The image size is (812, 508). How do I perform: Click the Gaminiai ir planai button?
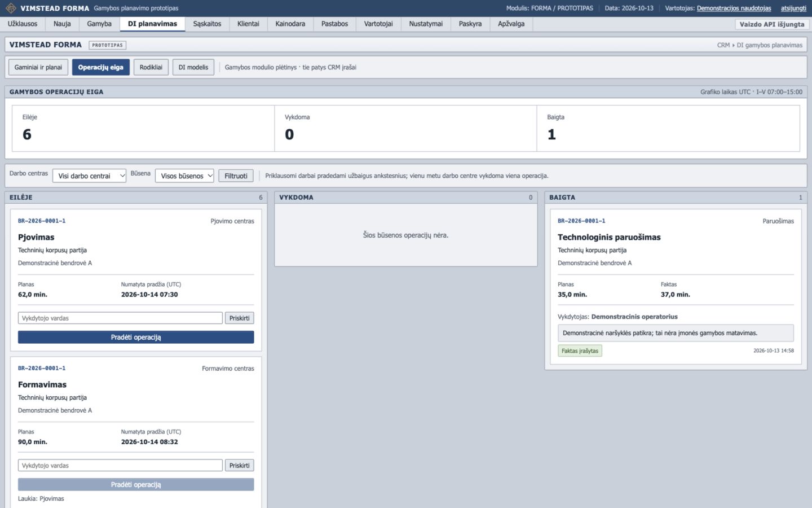pyautogui.click(x=38, y=67)
